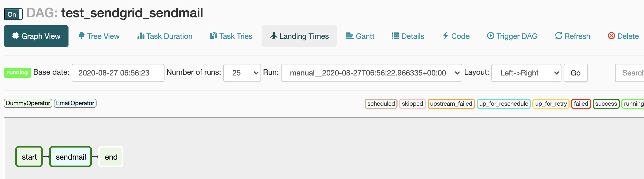Click the Trigger DAG play icon
The image size is (644, 179).
[x=490, y=36]
